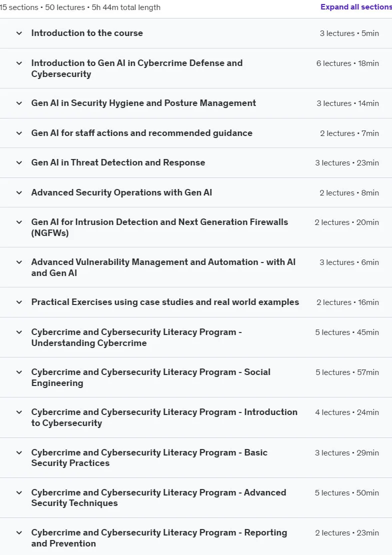Open Understanding Cybercrime section chevron
This screenshot has width=392, height=555.
(x=19, y=332)
